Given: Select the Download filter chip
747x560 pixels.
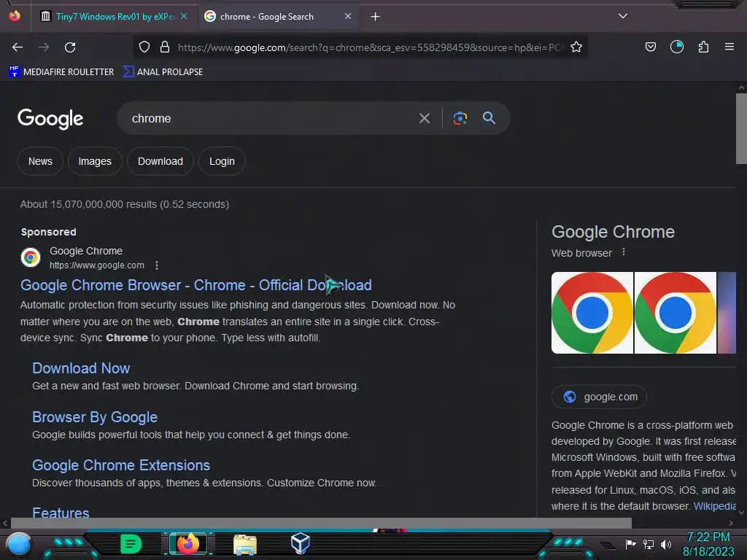Looking at the screenshot, I should [x=160, y=161].
